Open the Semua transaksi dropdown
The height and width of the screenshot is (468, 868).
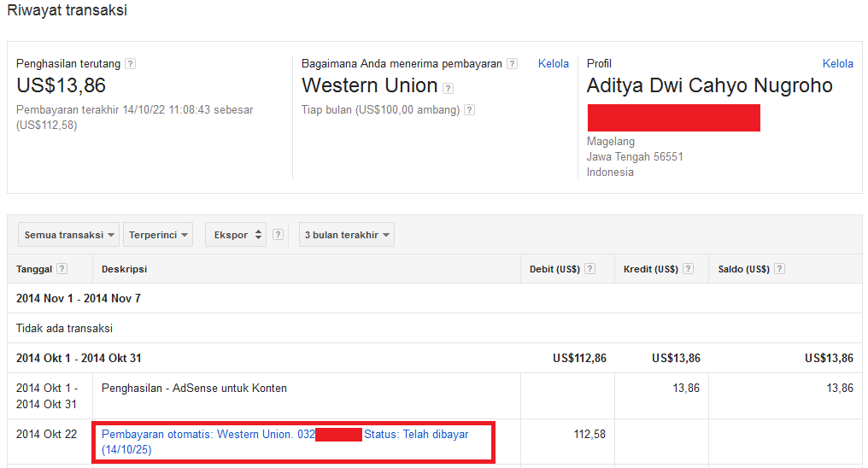68,235
